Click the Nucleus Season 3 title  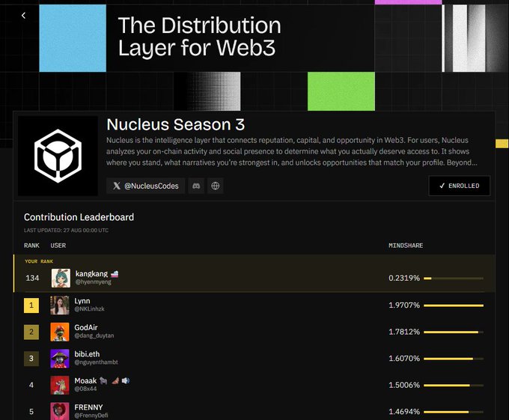176,124
